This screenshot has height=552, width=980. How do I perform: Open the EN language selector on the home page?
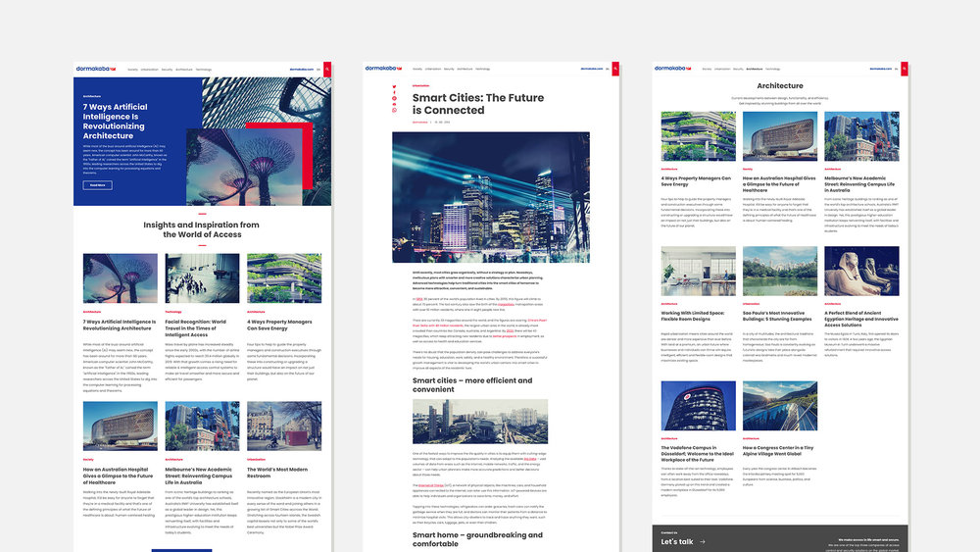tap(318, 70)
